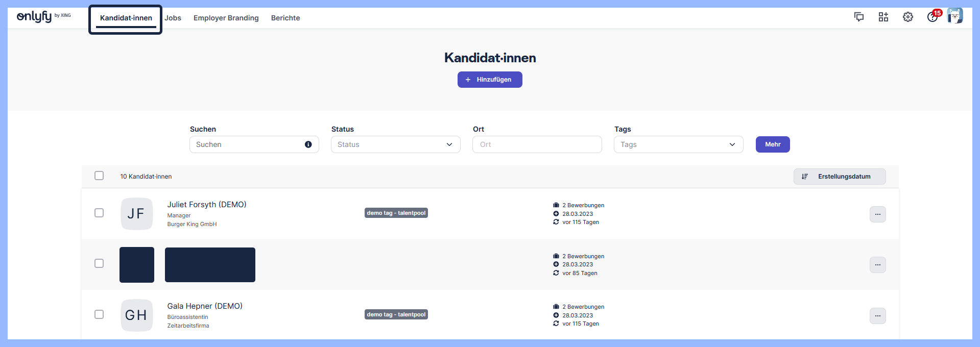Select Gala Hepner's checkbox
Viewport: 980px width, 347px height.
click(99, 314)
